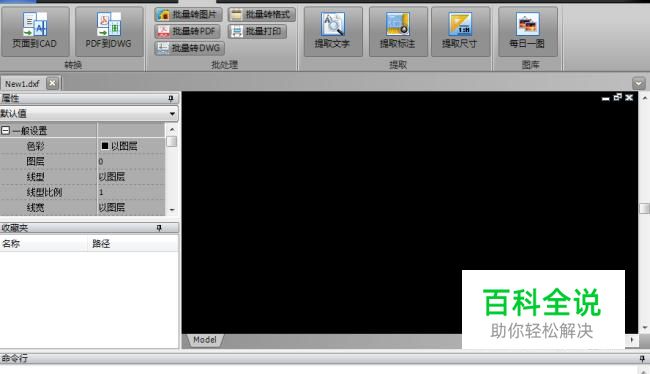Image resolution: width=650 pixels, height=374 pixels.
Task: Minimize the drawing viewport window
Action: pos(606,98)
